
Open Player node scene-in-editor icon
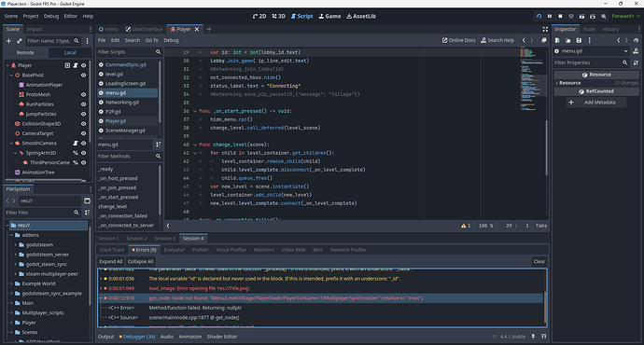pyautogui.click(x=67, y=65)
